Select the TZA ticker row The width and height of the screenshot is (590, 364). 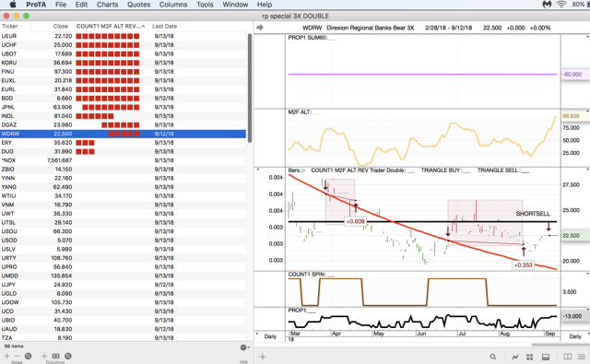click(123, 338)
